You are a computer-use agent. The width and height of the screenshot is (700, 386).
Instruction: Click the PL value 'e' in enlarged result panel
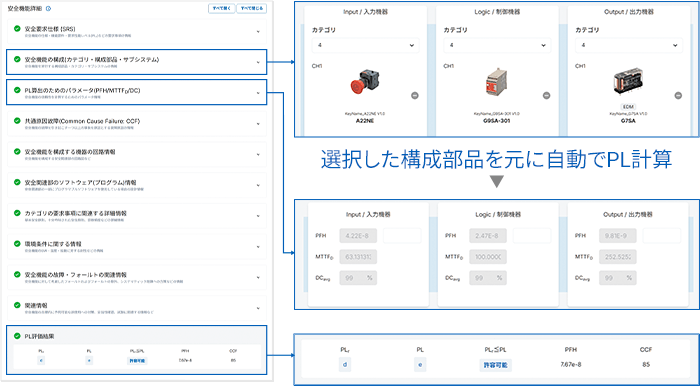(x=420, y=365)
